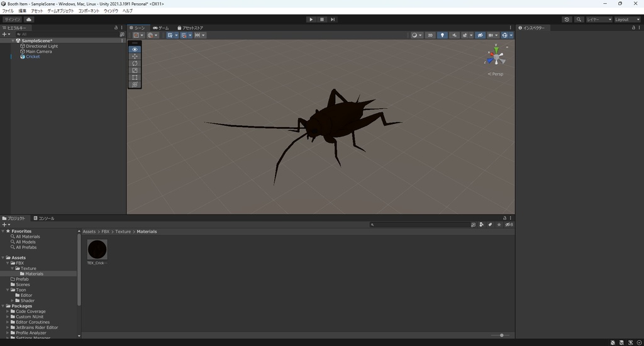Switch to the ゲーム (Game) tab
Image resolution: width=644 pixels, height=346 pixels.
pos(160,28)
